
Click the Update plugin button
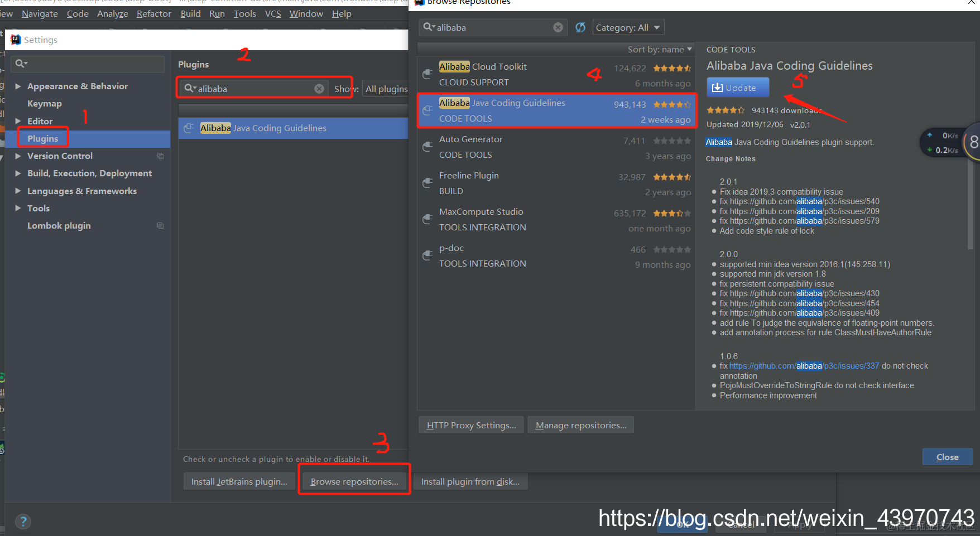738,88
